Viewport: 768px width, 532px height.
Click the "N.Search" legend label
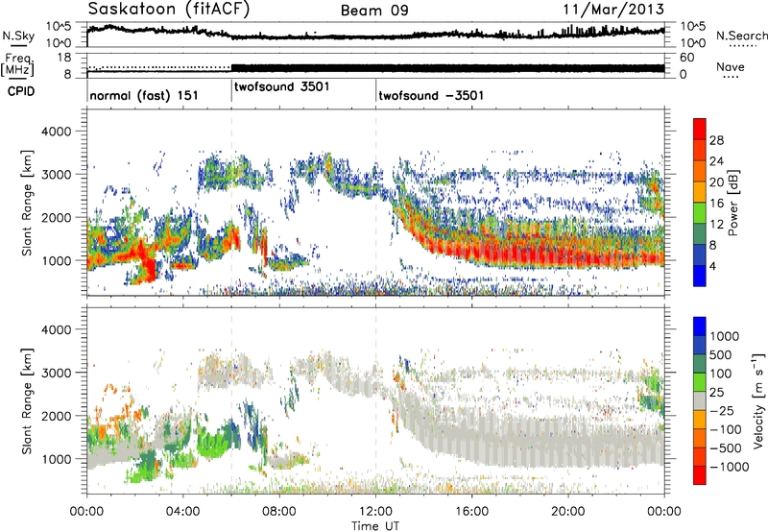741,36
